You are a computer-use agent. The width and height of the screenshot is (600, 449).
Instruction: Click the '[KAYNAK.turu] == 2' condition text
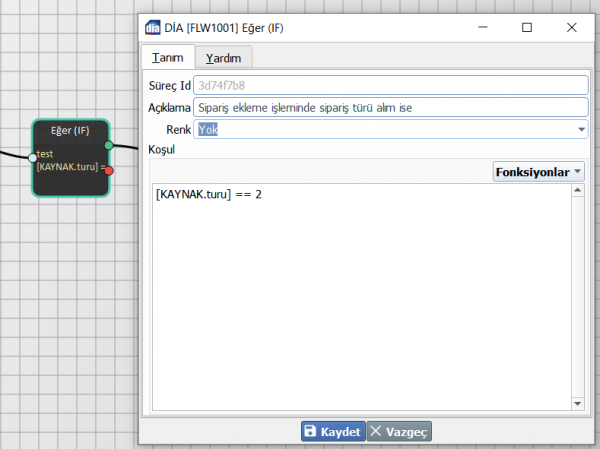(209, 194)
